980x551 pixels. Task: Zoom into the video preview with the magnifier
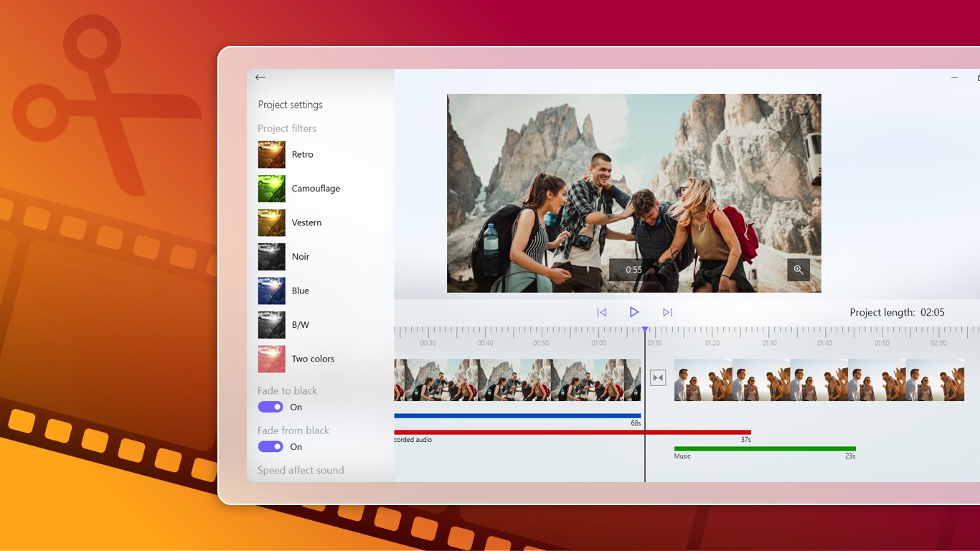pyautogui.click(x=799, y=270)
